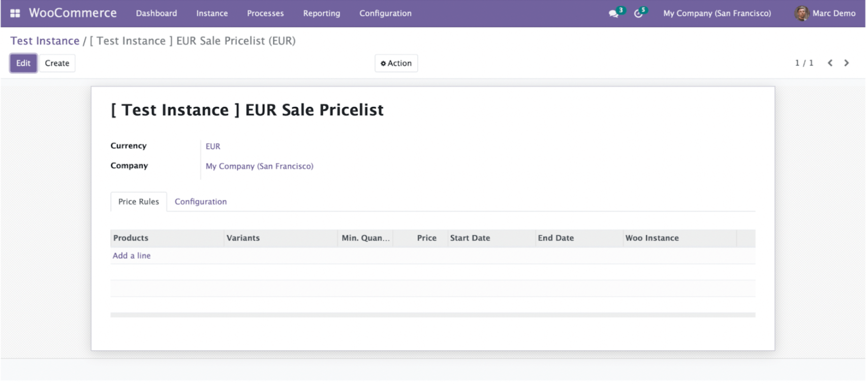This screenshot has height=384, width=868.
Task: Open the EUR currency link
Action: tap(213, 146)
